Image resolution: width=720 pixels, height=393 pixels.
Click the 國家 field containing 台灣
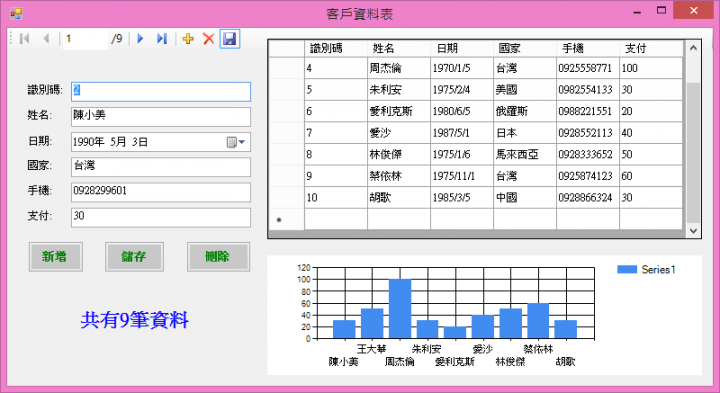pos(161,167)
